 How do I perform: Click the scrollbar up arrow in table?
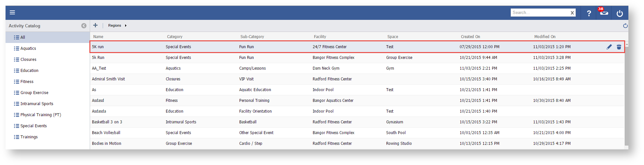(x=626, y=44)
